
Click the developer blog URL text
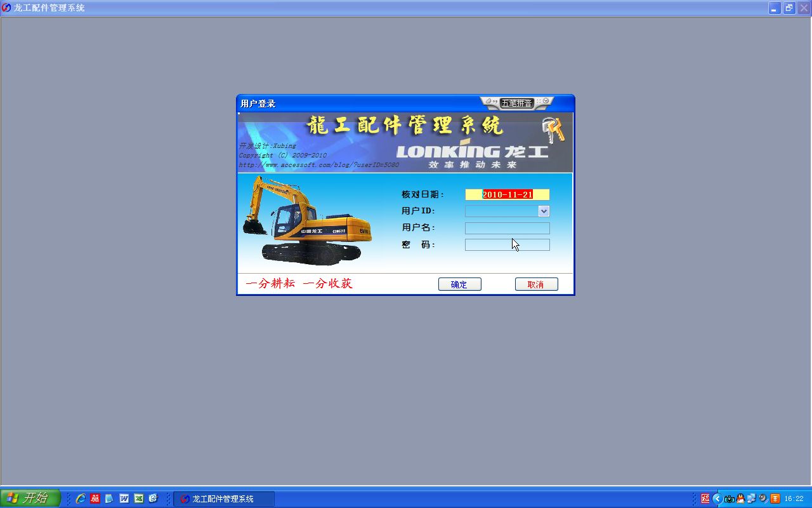click(x=319, y=165)
